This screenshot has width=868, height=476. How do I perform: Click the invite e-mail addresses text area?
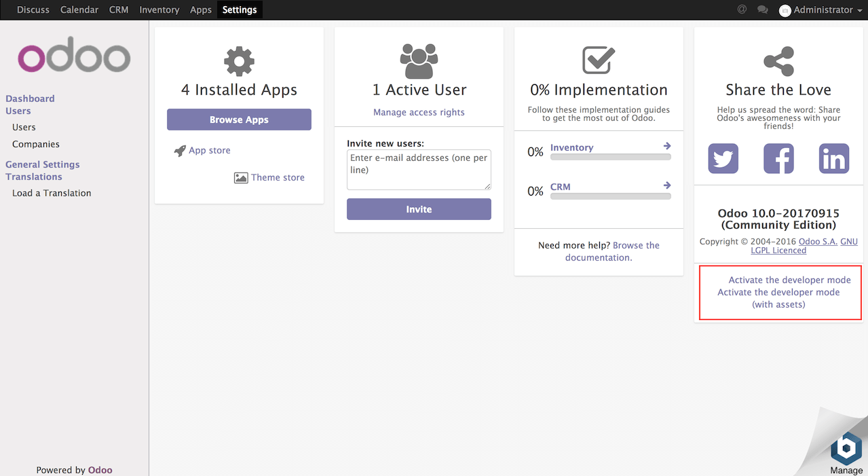tap(419, 170)
